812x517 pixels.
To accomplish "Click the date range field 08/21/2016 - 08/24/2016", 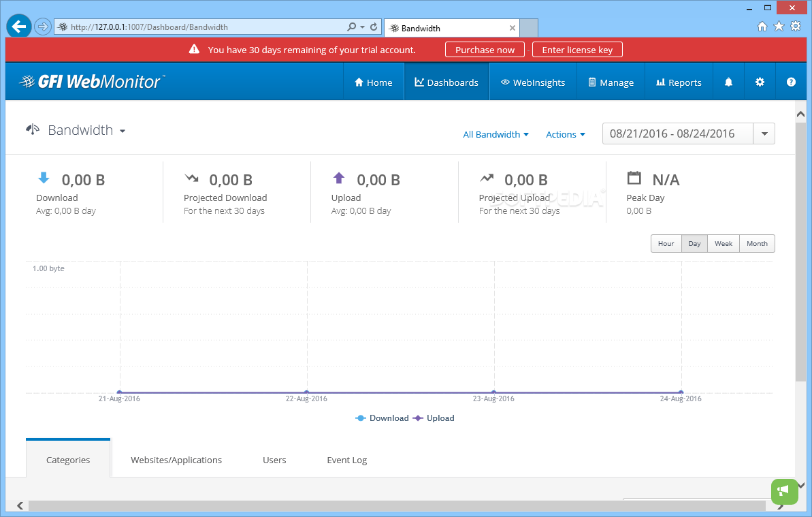I will tap(677, 134).
